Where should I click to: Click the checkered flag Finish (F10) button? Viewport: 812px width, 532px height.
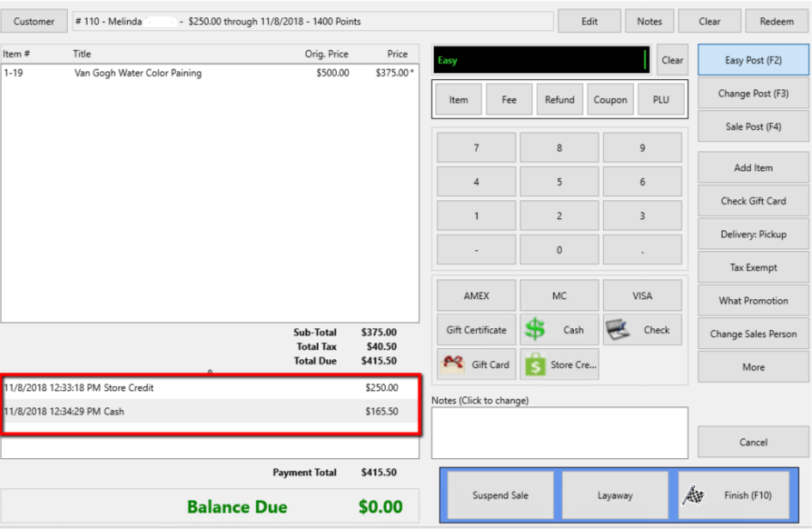(x=734, y=495)
